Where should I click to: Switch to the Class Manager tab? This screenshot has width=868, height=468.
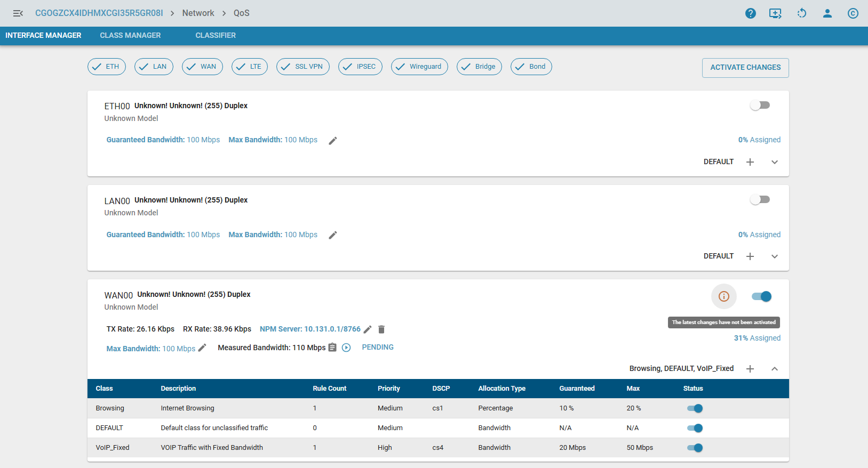pos(130,35)
